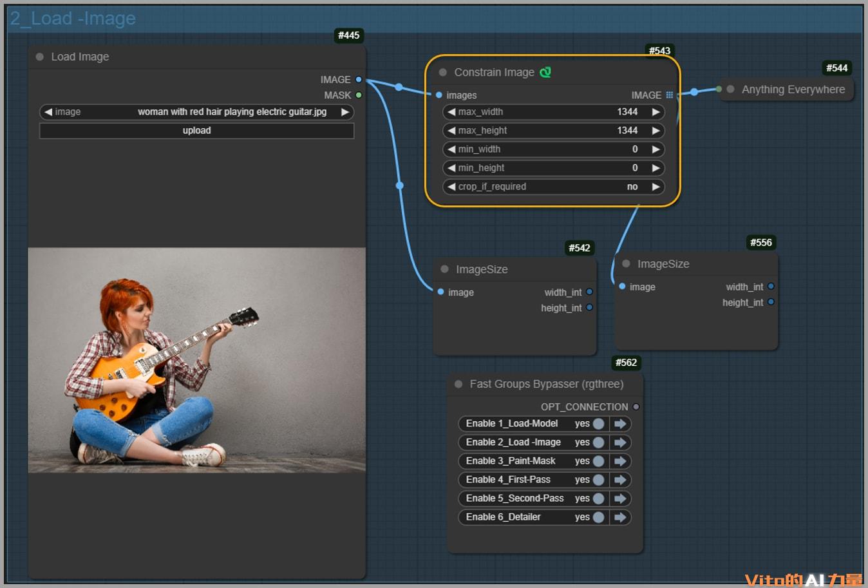Screen dimensions: 868x588
Task: Click the 2_Load -Image group title
Action: pyautogui.click(x=73, y=19)
